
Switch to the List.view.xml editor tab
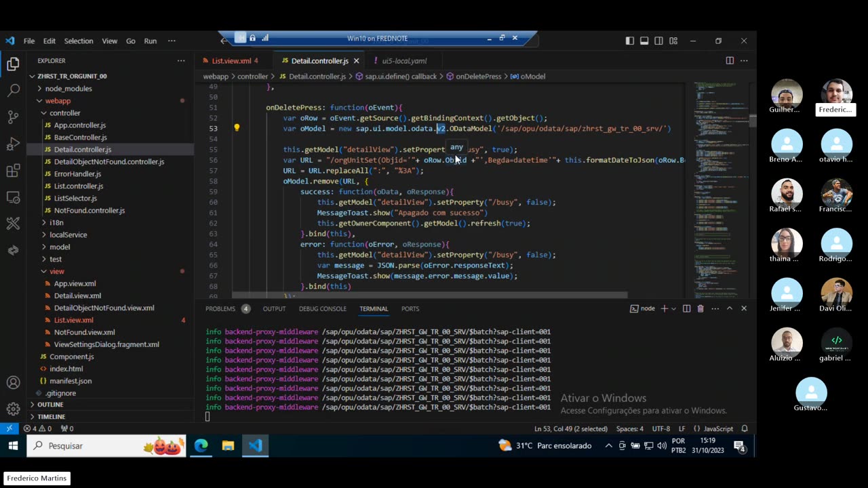tap(234, 60)
